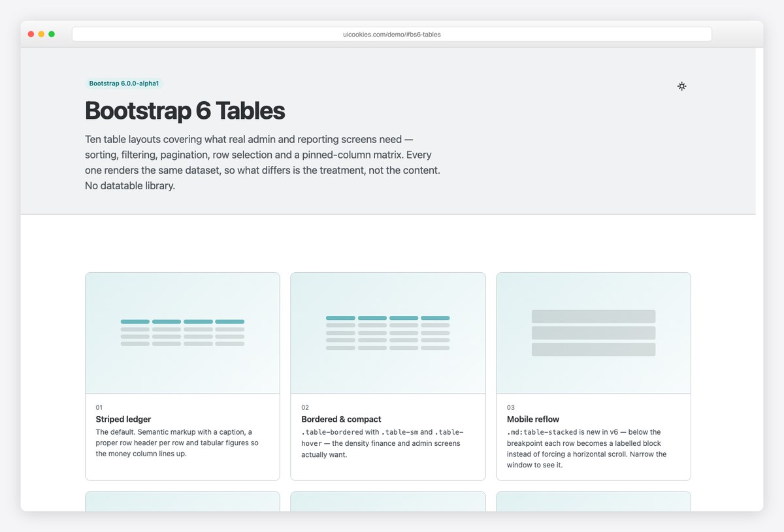Click the .md:table-stacked code text
Viewport: 784px width, 532px height.
[542, 432]
